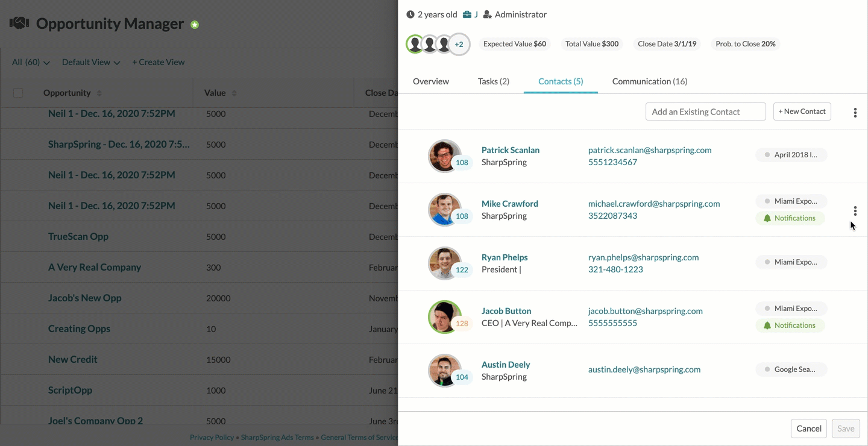The height and width of the screenshot is (446, 868).
Task: Click lead score 122 badge on Ryan Phelps
Action: pos(462,269)
